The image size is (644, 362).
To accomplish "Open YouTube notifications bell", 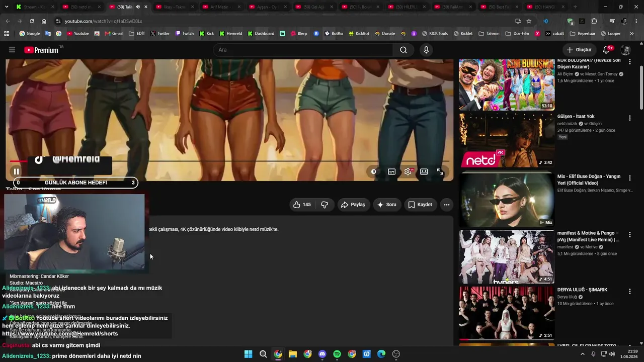I will coord(606,50).
